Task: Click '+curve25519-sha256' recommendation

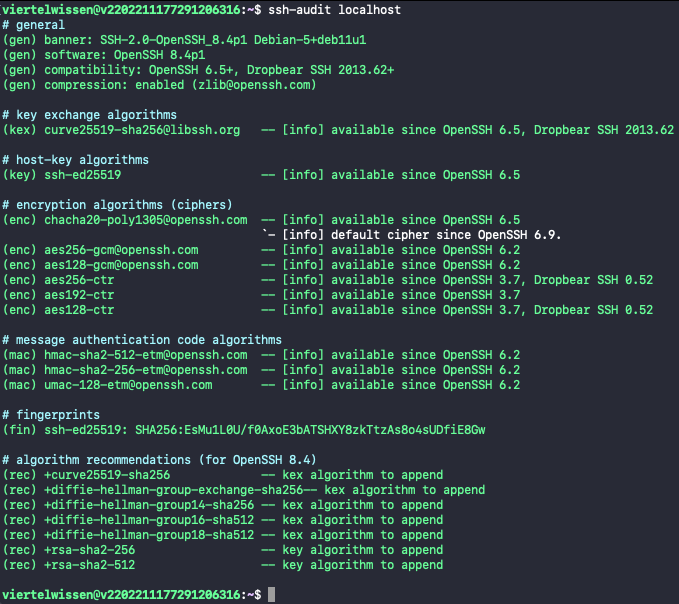Action: [107, 475]
